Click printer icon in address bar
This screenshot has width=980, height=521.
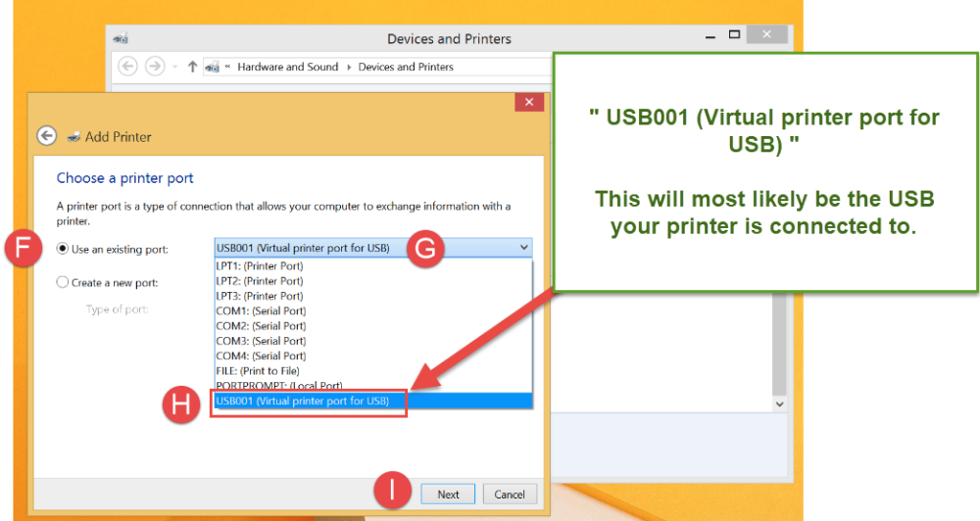pos(212,67)
